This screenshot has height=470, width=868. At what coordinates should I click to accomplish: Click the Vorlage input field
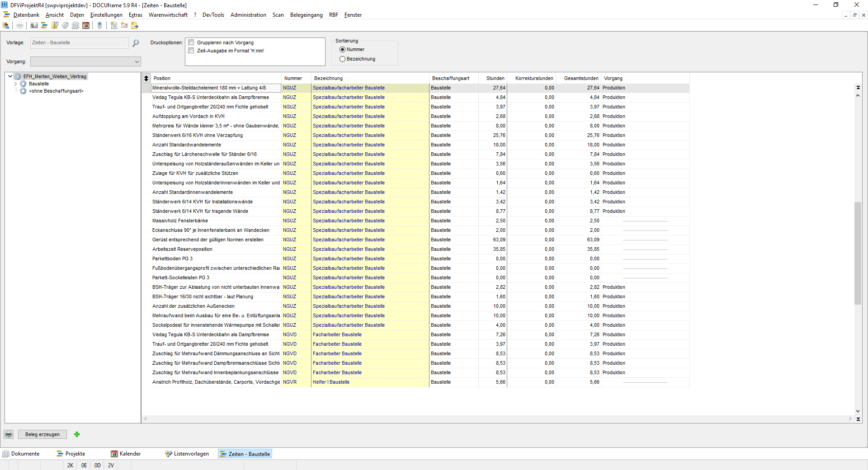[80, 43]
